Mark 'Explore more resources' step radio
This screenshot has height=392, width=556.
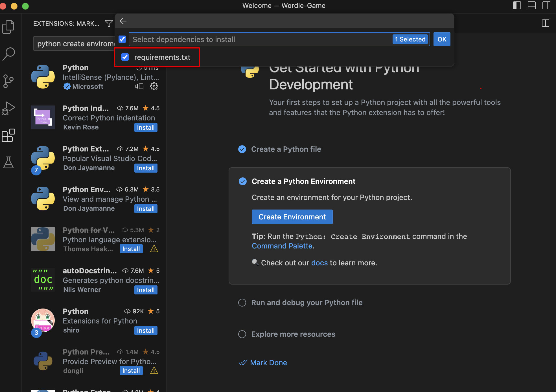pyautogui.click(x=242, y=334)
